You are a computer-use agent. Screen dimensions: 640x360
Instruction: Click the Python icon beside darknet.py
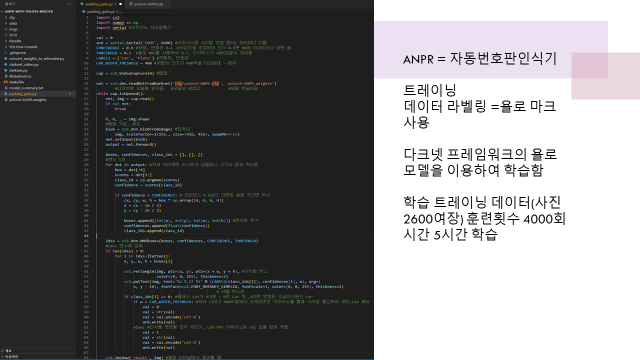6,71
